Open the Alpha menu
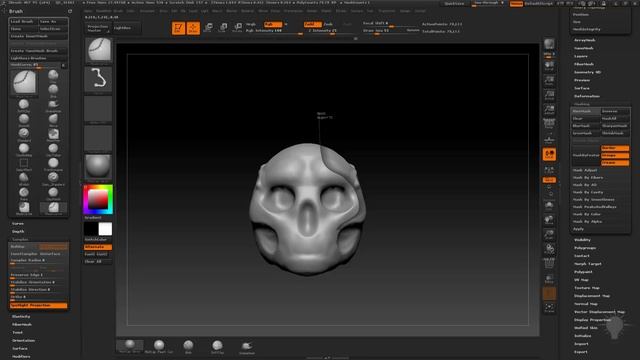The image size is (640, 360). pos(88,11)
